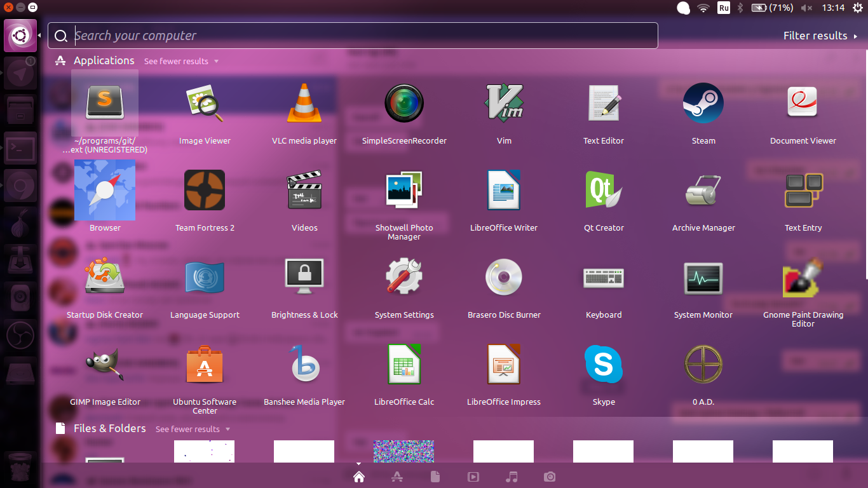The height and width of the screenshot is (488, 868).
Task: Click the Ubuntu Dash launcher button
Action: click(x=20, y=36)
